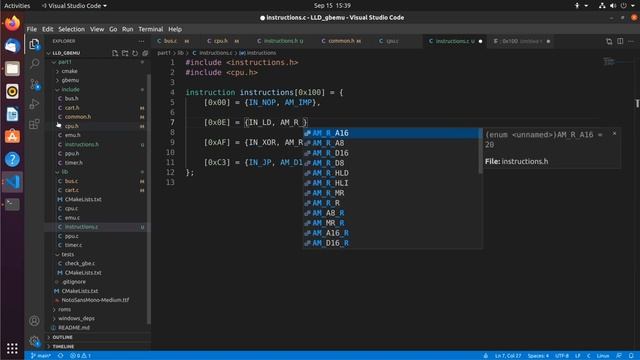
Task: Collapse all folders in explorer
Action: [x=145, y=53]
